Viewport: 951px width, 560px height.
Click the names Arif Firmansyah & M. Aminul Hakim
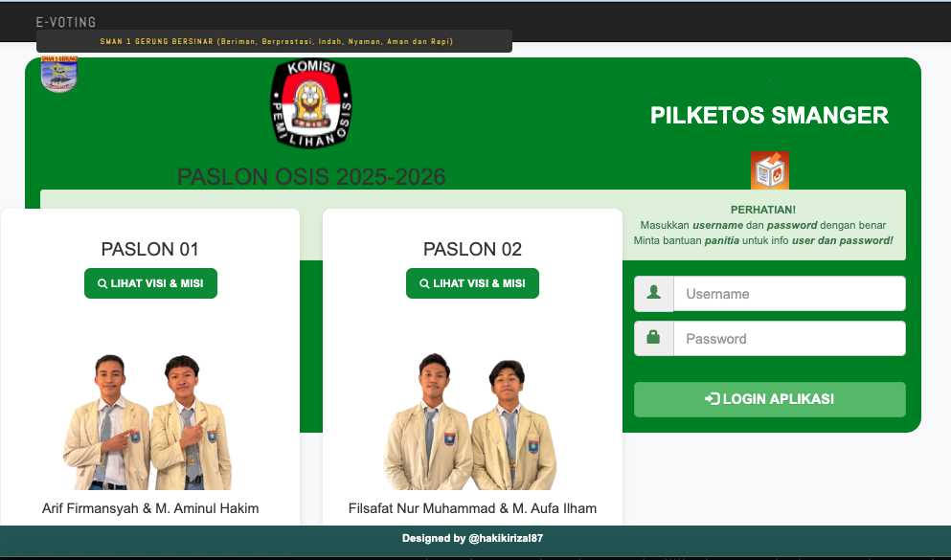coord(150,508)
